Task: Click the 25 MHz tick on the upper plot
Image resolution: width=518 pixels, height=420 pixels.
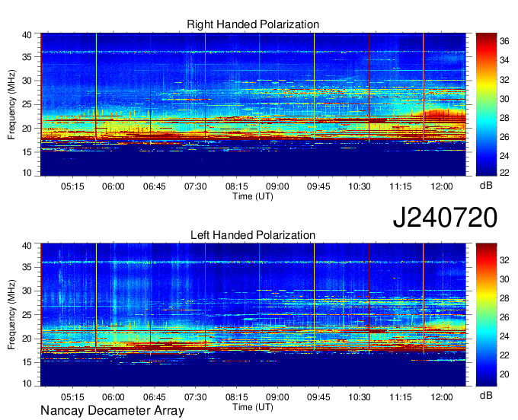Action: (27, 104)
